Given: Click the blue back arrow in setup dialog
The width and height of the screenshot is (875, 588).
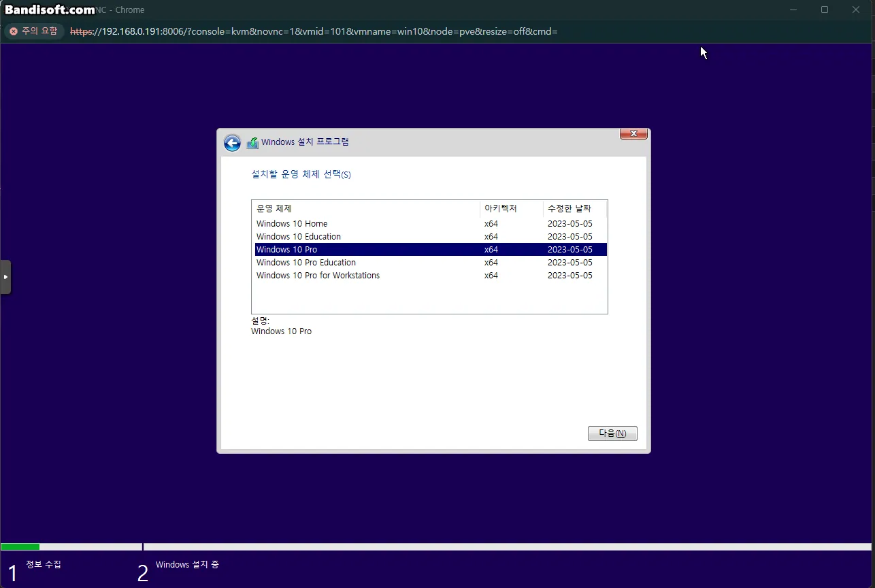Looking at the screenshot, I should (232, 143).
